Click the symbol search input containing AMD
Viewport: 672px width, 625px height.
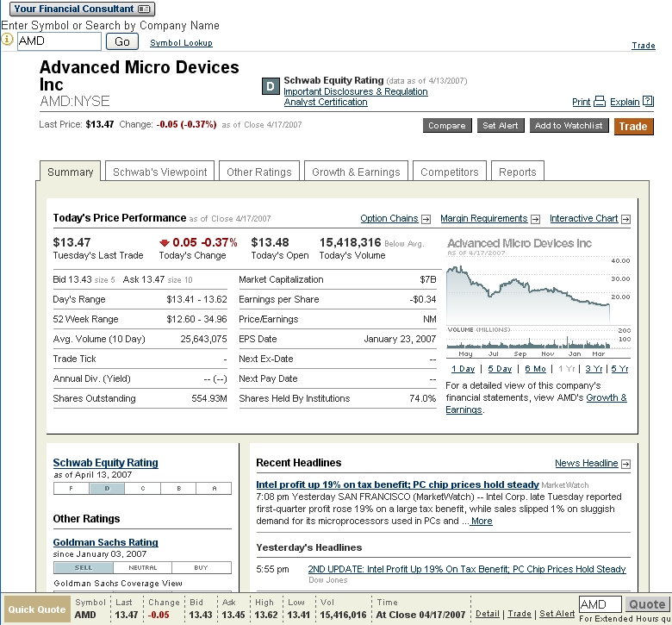point(59,41)
